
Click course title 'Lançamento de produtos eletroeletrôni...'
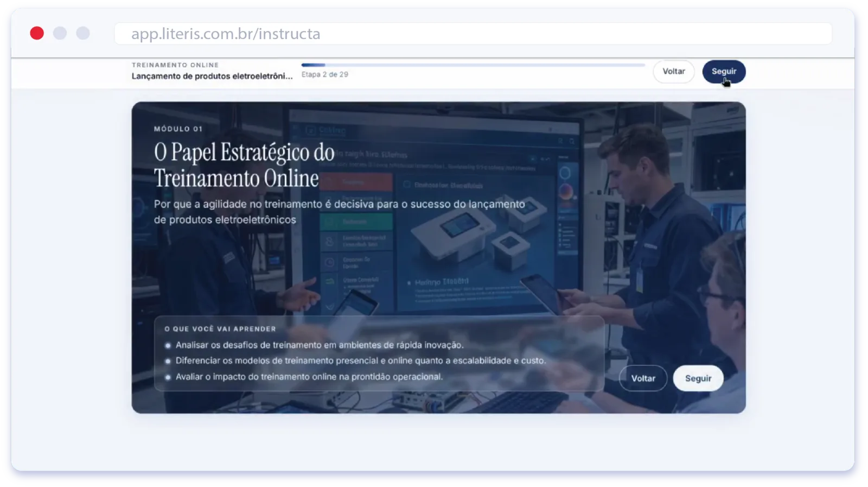tap(212, 76)
